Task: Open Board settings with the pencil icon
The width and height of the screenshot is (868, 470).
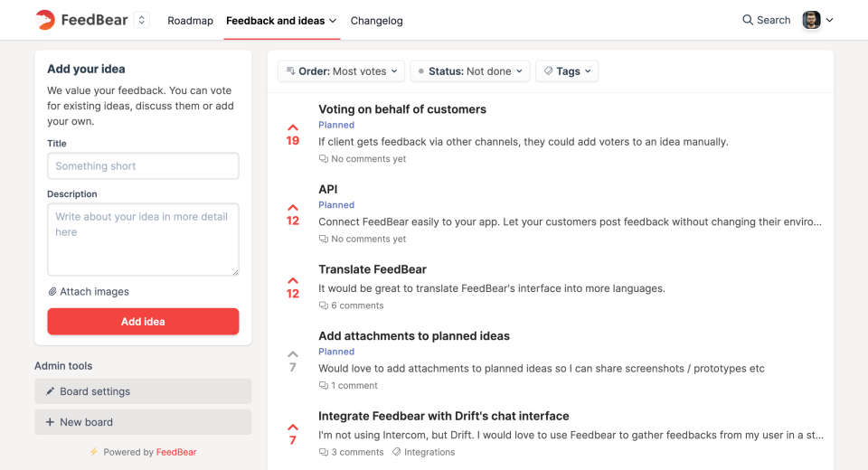Action: coord(51,391)
